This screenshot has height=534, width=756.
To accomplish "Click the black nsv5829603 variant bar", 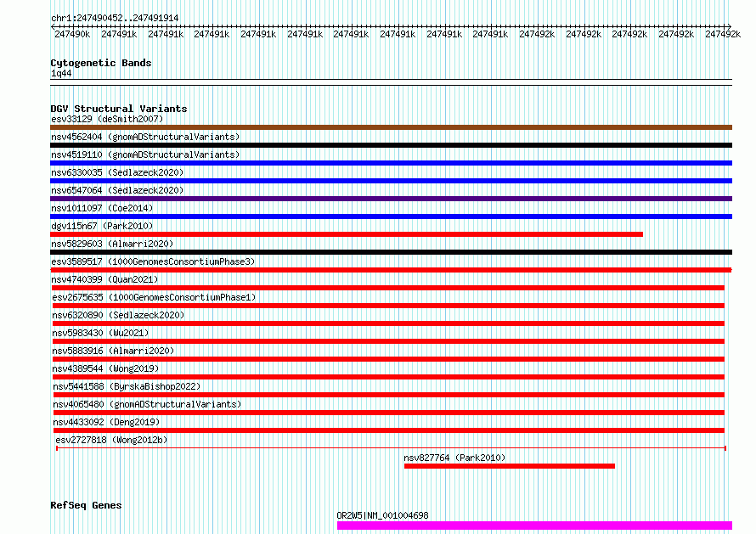I will click(x=391, y=252).
